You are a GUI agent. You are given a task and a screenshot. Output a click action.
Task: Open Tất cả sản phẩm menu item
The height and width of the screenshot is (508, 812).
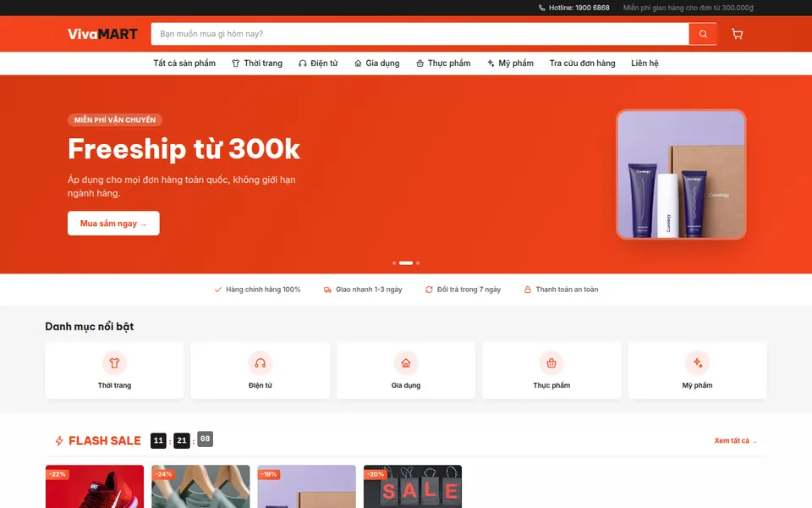tap(184, 63)
